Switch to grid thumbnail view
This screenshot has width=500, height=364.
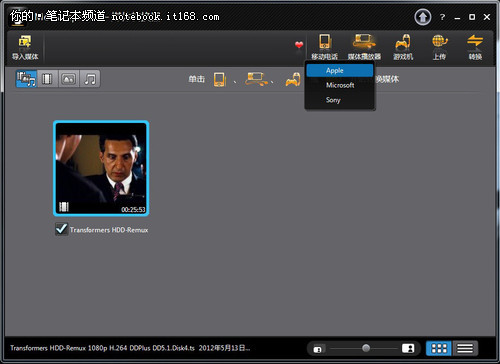(439, 348)
